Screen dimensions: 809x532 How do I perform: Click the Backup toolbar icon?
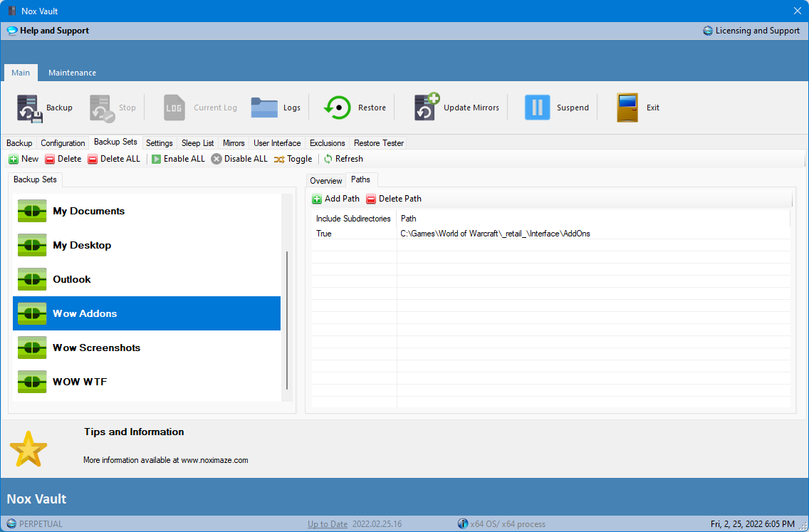tap(29, 108)
